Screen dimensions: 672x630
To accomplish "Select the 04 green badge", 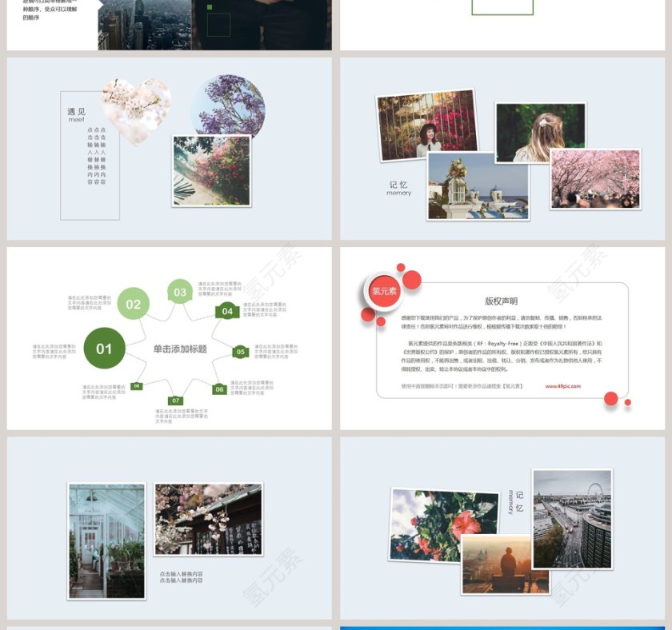I will click(x=227, y=311).
